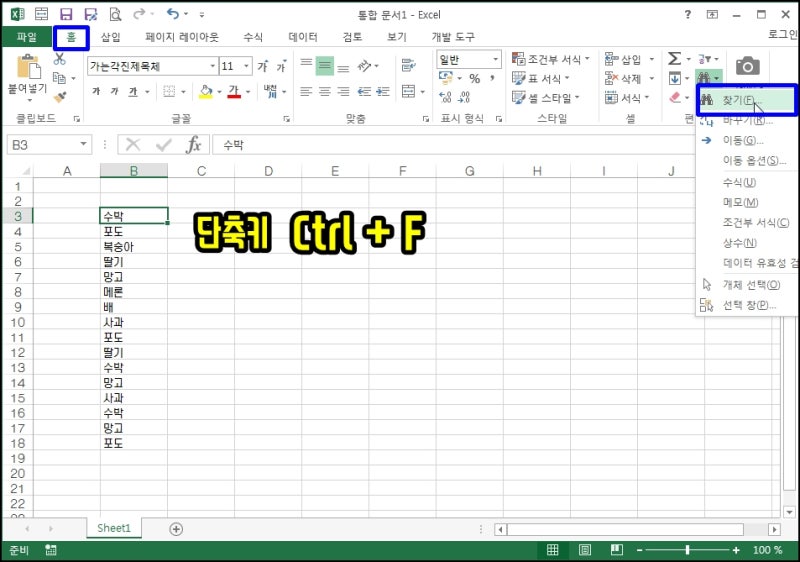Increase font size with larger 가 icon
The width and height of the screenshot is (800, 562).
(x=263, y=66)
